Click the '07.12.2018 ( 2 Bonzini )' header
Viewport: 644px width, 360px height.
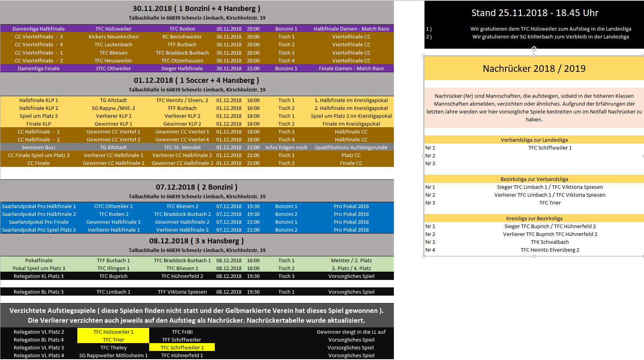click(196, 187)
